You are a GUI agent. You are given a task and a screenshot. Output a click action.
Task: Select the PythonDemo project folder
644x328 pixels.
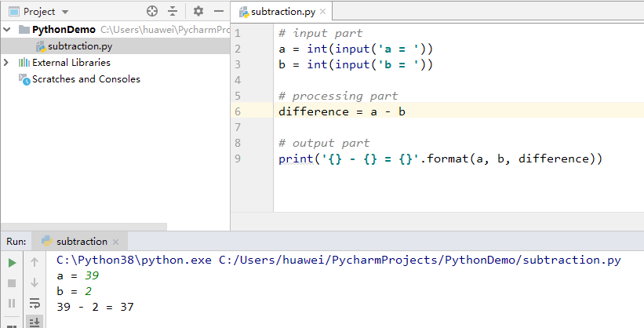coord(64,30)
